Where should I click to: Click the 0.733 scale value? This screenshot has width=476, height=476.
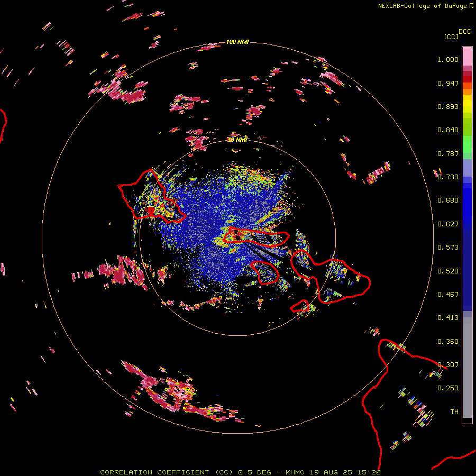[448, 177]
